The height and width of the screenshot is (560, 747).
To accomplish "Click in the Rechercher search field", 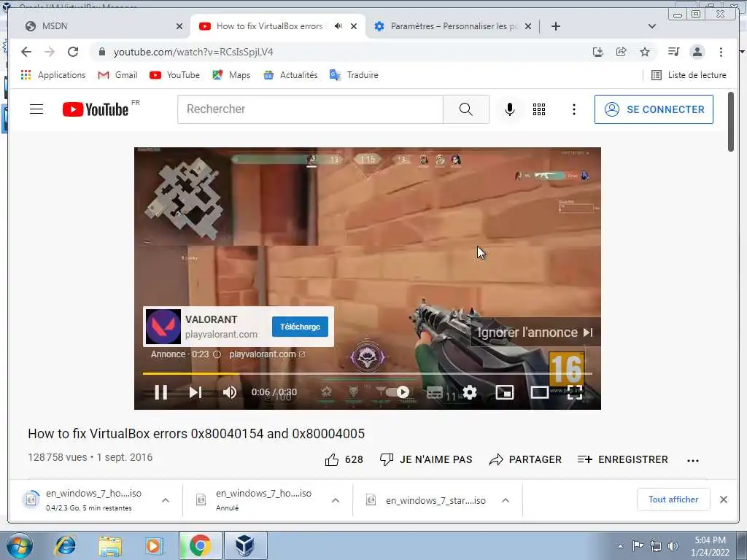I will tap(311, 109).
